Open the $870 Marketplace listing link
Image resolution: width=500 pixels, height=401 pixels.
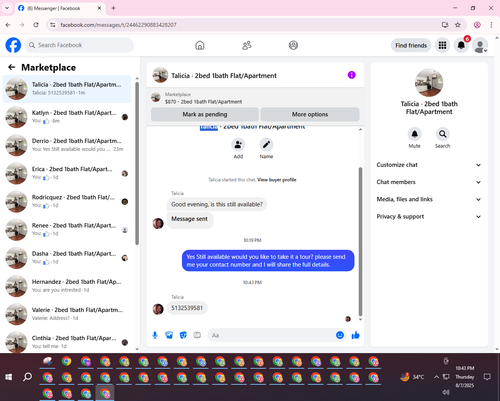click(x=203, y=102)
